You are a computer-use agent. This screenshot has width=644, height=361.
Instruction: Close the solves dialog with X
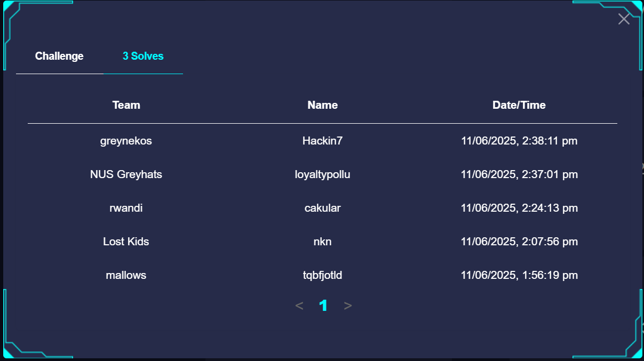[623, 19]
